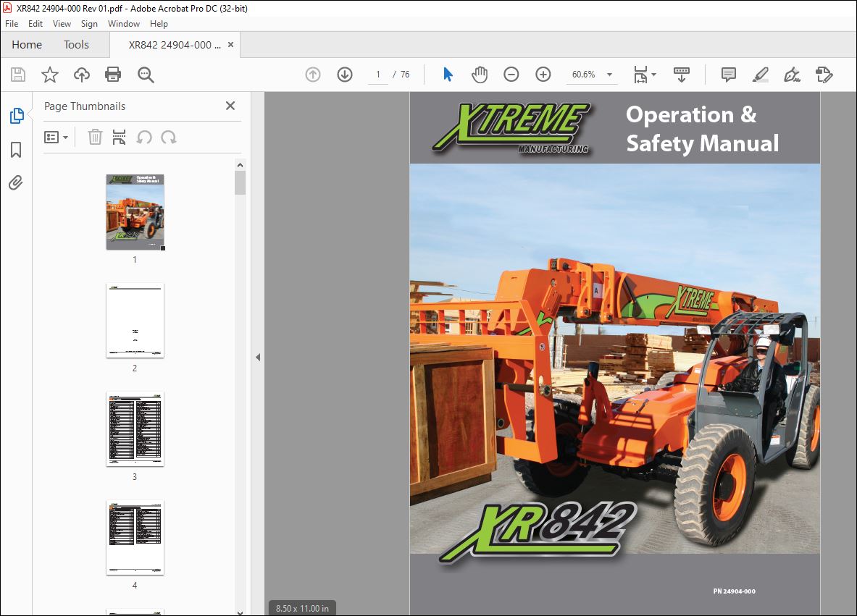Image resolution: width=857 pixels, height=616 pixels.
Task: Print the document
Action: (113, 75)
